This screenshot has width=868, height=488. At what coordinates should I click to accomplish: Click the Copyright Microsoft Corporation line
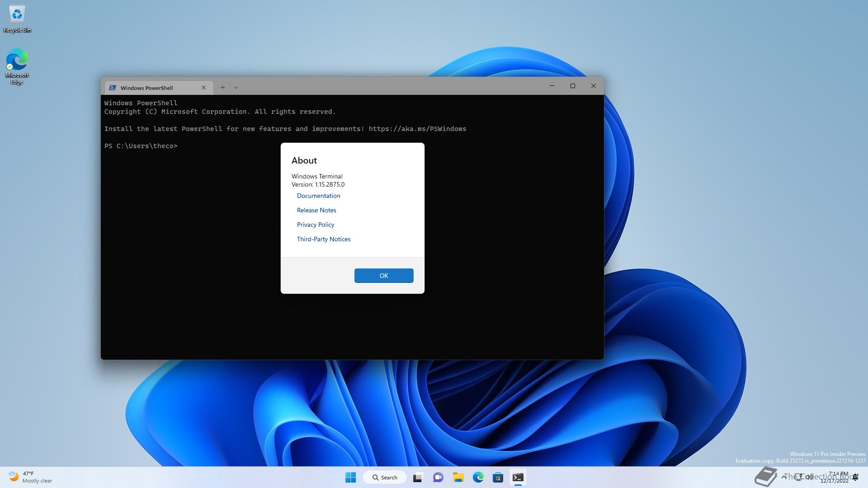point(220,112)
